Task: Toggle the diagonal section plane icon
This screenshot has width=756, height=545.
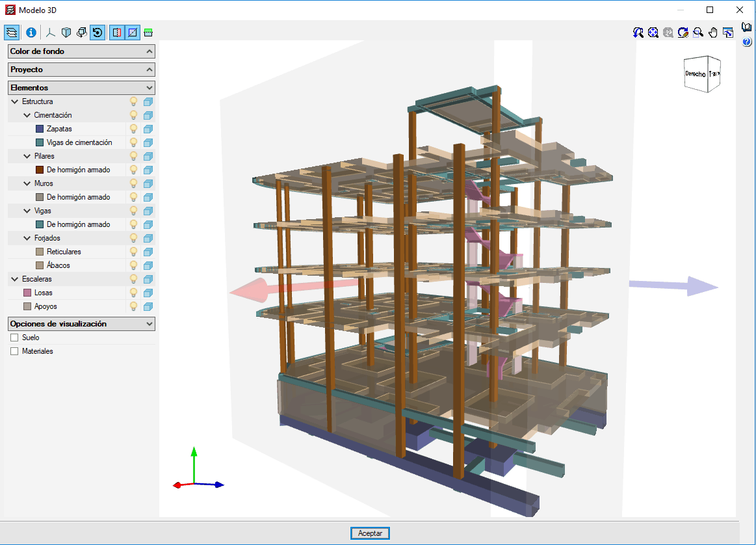Action: (133, 33)
